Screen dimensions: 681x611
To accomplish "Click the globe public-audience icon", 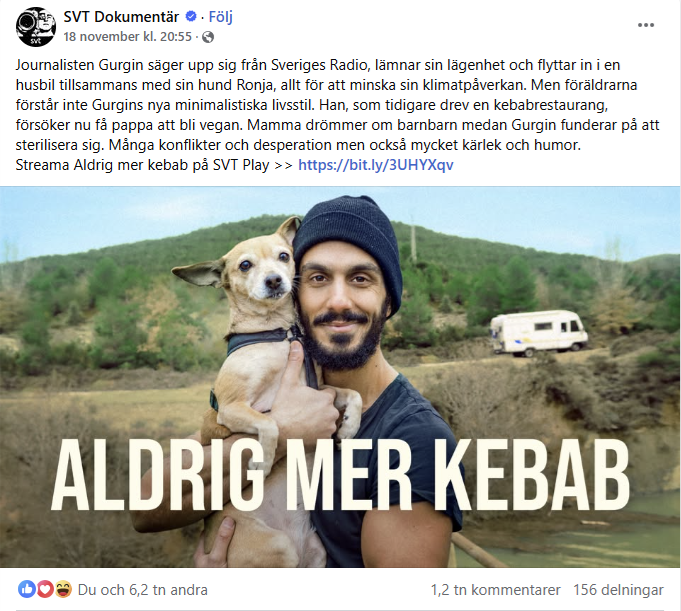I will tap(208, 37).
